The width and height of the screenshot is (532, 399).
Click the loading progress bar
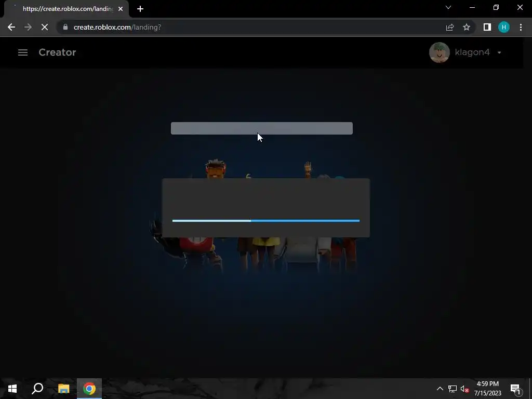point(266,220)
